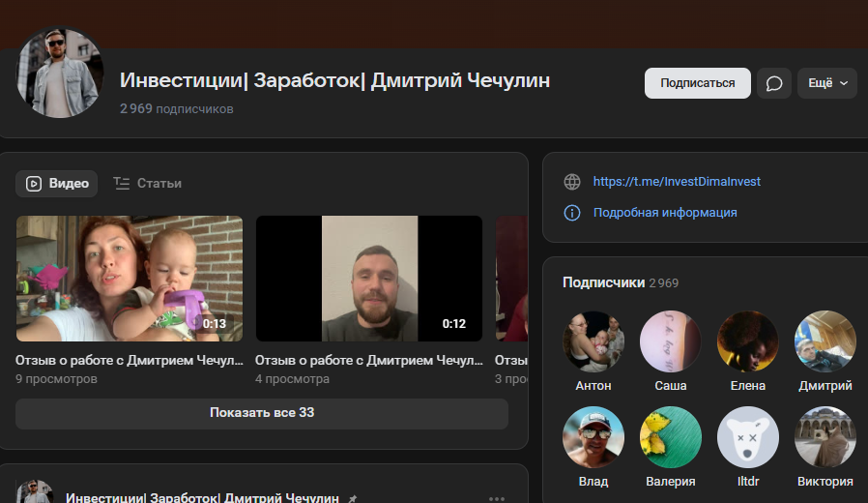
Task: Click the name Iltdr under the avatar
Action: (x=748, y=482)
